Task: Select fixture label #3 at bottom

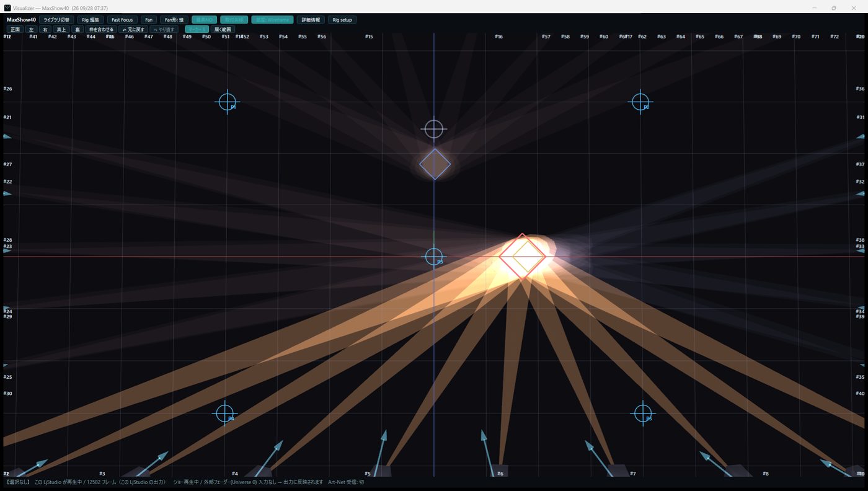Action: pyautogui.click(x=102, y=474)
